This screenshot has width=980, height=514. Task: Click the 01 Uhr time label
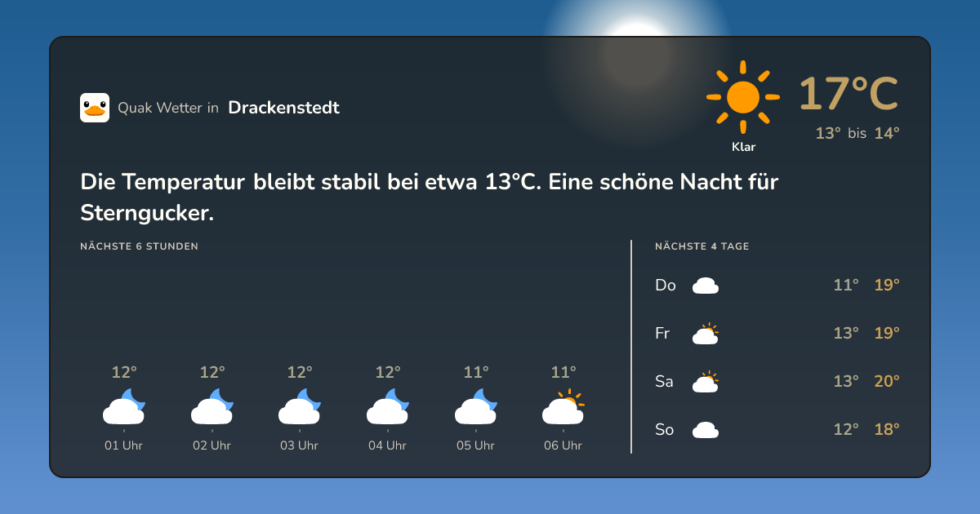pos(124,445)
